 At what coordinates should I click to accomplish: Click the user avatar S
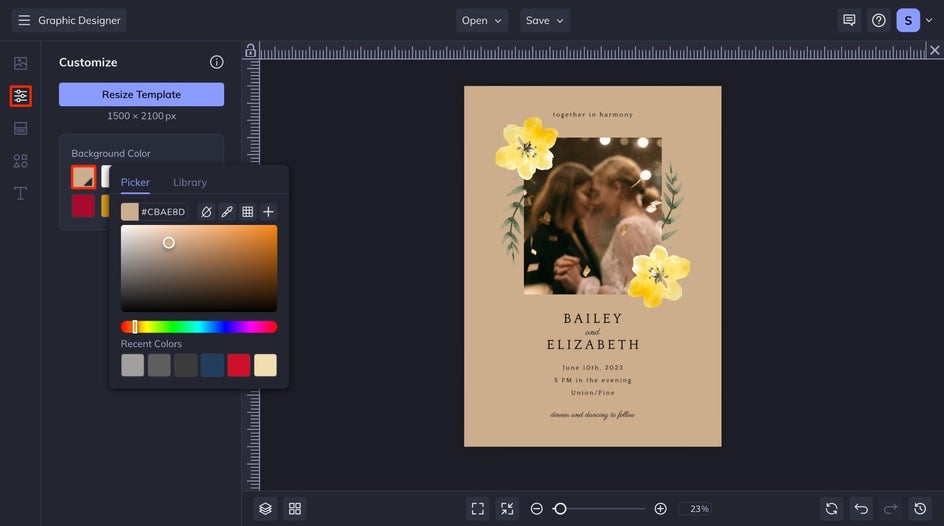908,20
